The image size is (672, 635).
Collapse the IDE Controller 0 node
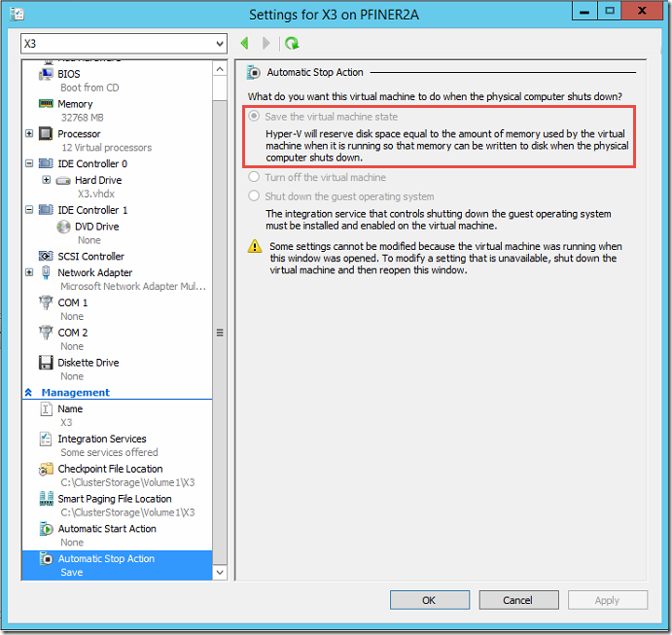[x=29, y=163]
